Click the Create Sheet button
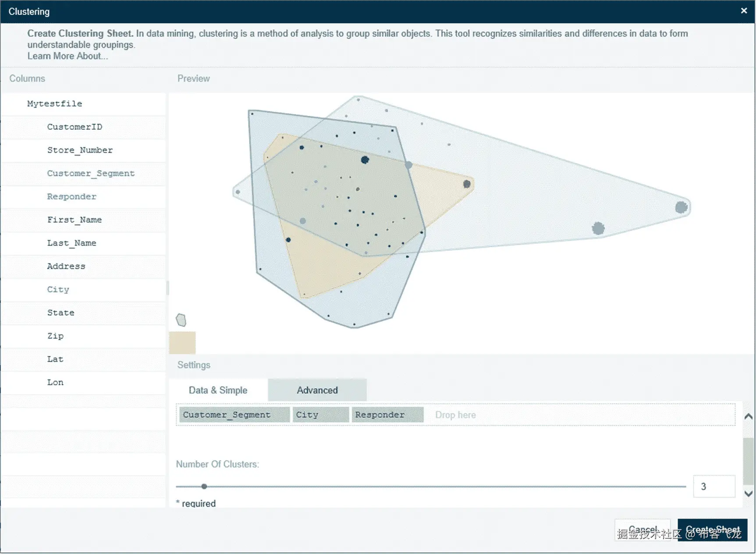This screenshot has width=756, height=554. point(713,530)
